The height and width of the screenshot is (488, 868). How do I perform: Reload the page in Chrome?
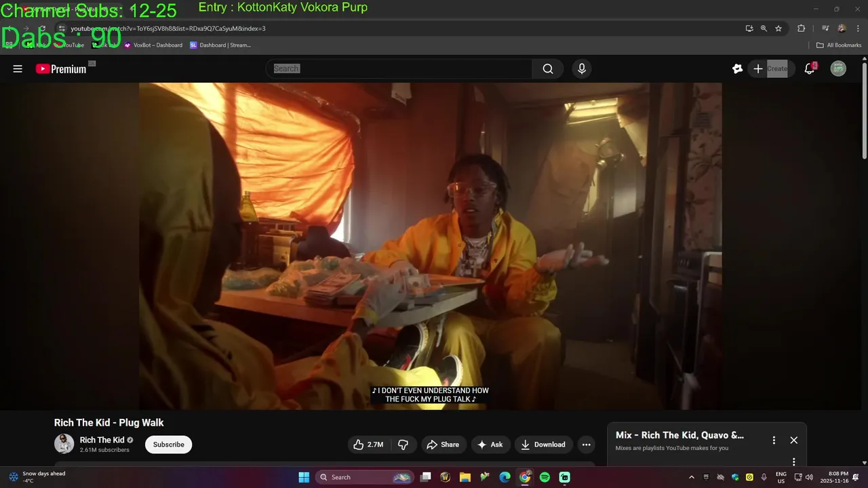pos(42,28)
